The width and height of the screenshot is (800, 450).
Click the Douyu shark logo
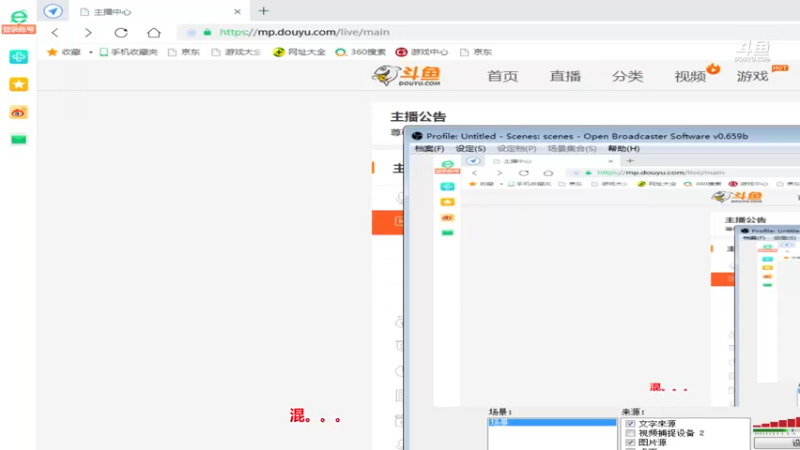pyautogui.click(x=407, y=76)
